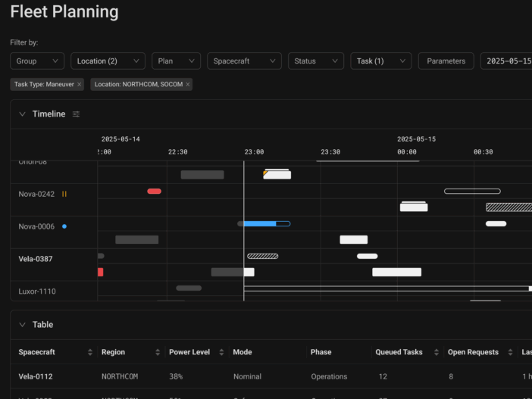Click the blue progress task bar on Nova-0006
The width and height of the screenshot is (532, 399).
261,223
